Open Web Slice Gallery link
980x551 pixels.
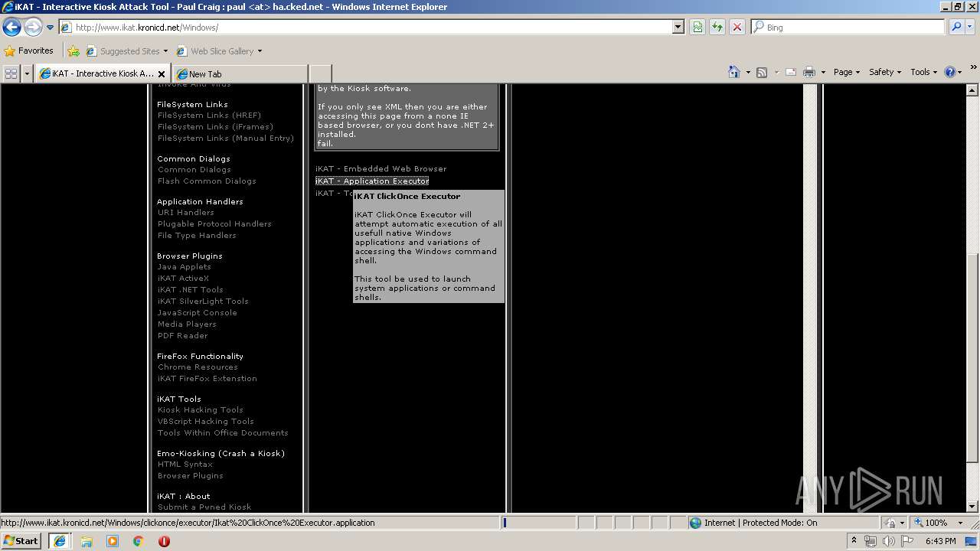pos(219,51)
